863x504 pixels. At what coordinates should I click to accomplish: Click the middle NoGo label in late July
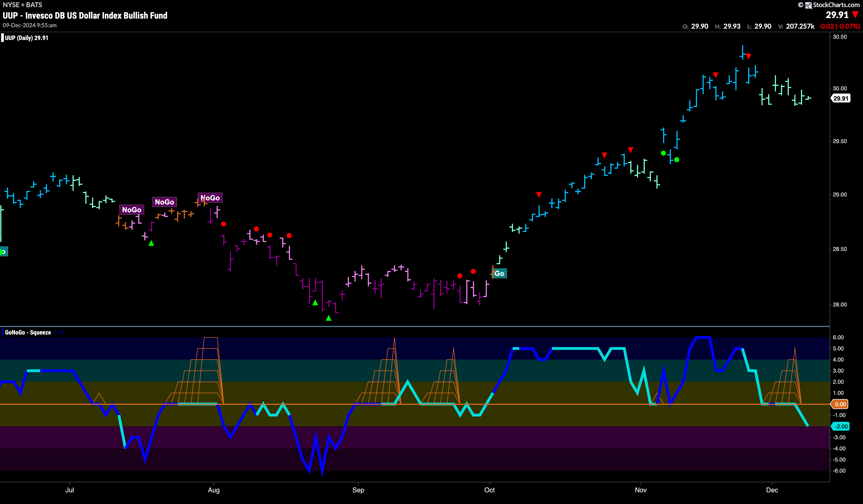point(164,202)
